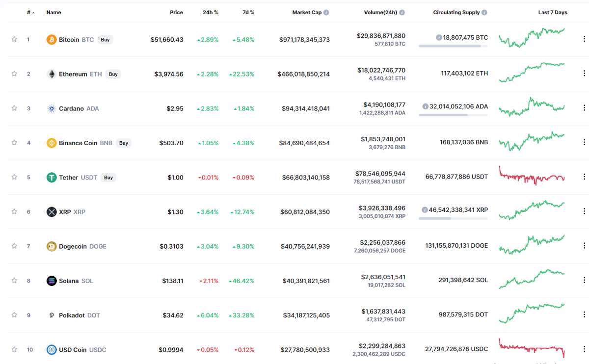Click the Solana logo icon
This screenshot has height=364, width=589.
coord(52,281)
